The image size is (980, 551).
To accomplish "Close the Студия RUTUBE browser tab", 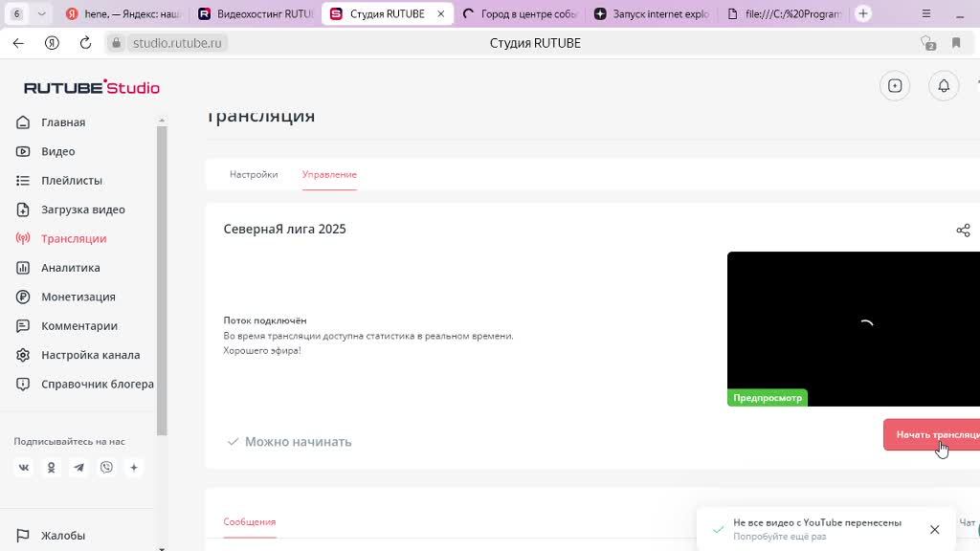I will 440,13.
